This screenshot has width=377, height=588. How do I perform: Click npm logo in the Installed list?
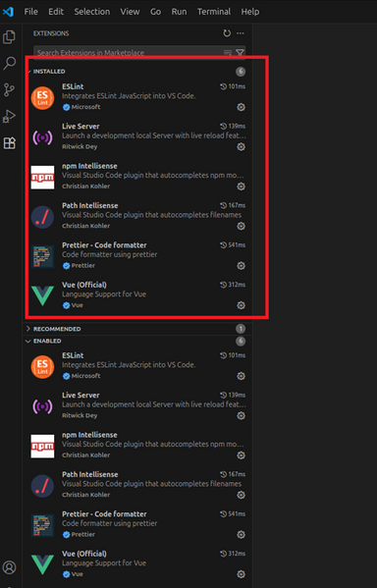42,178
